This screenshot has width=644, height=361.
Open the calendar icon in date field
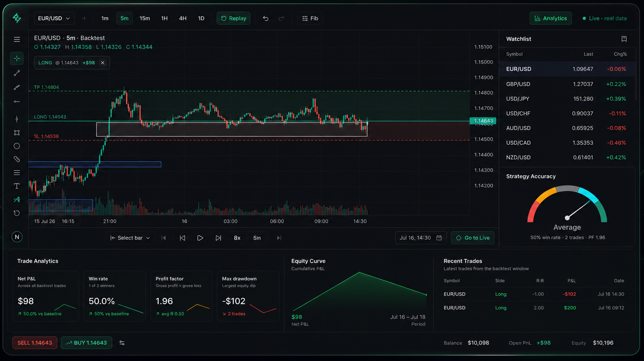coord(439,238)
